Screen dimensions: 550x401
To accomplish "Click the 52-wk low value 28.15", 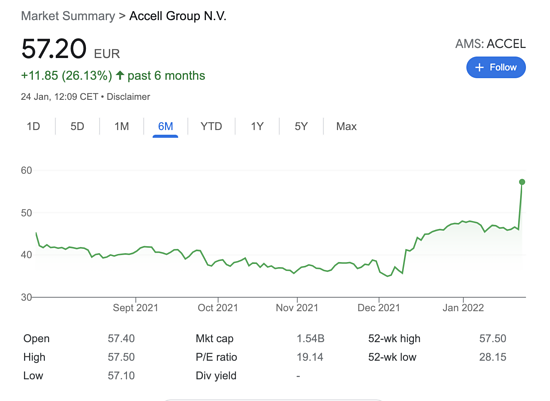I will 493,357.
